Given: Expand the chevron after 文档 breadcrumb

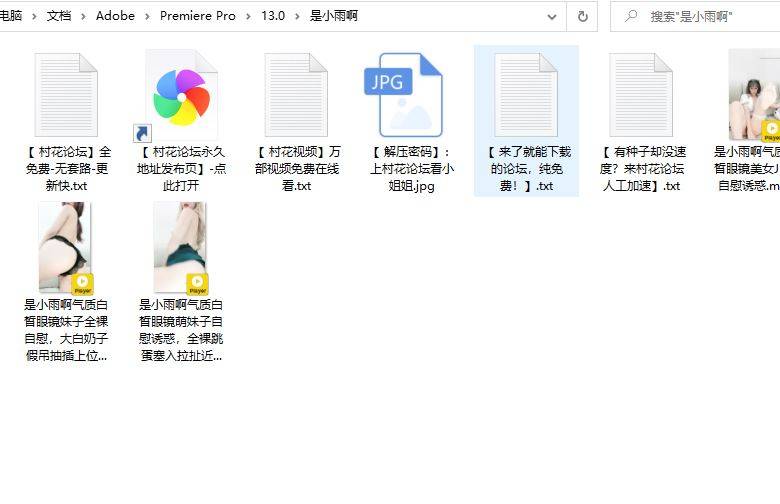Looking at the screenshot, I should [x=83, y=16].
